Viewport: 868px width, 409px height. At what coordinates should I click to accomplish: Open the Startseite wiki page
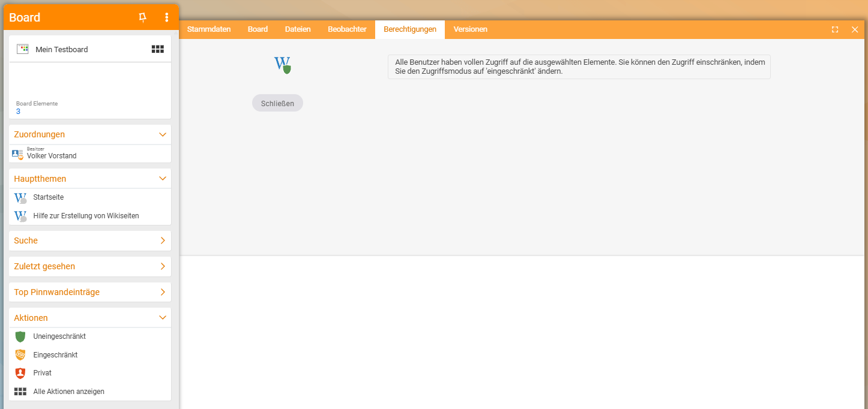tap(49, 197)
